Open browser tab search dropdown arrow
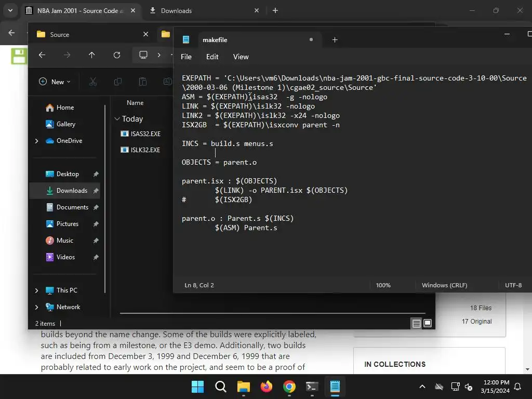 pos(10,10)
